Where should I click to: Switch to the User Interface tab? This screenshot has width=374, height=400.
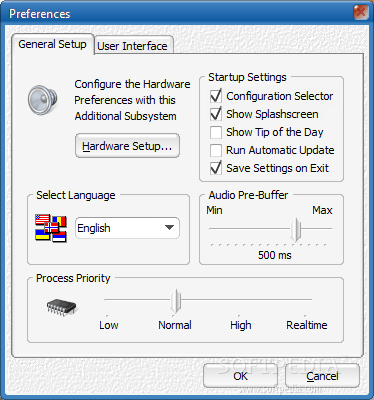(133, 45)
